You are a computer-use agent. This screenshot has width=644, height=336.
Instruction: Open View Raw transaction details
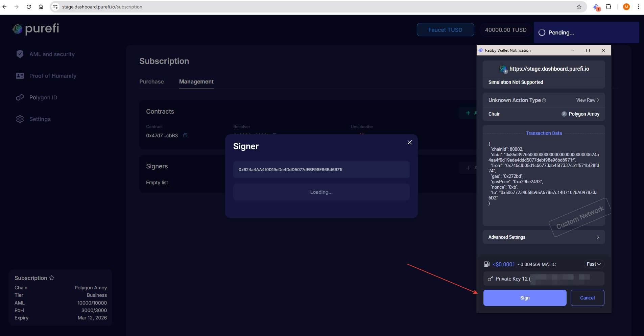coord(588,100)
